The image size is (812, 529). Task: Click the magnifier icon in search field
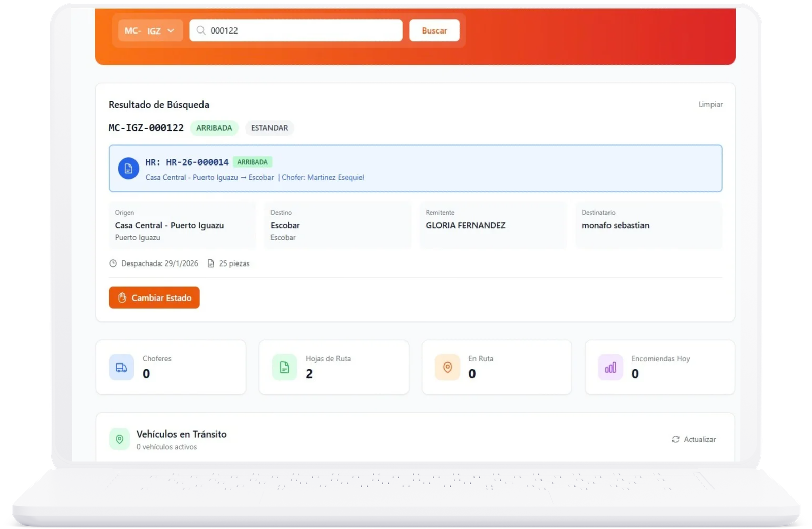click(x=201, y=30)
